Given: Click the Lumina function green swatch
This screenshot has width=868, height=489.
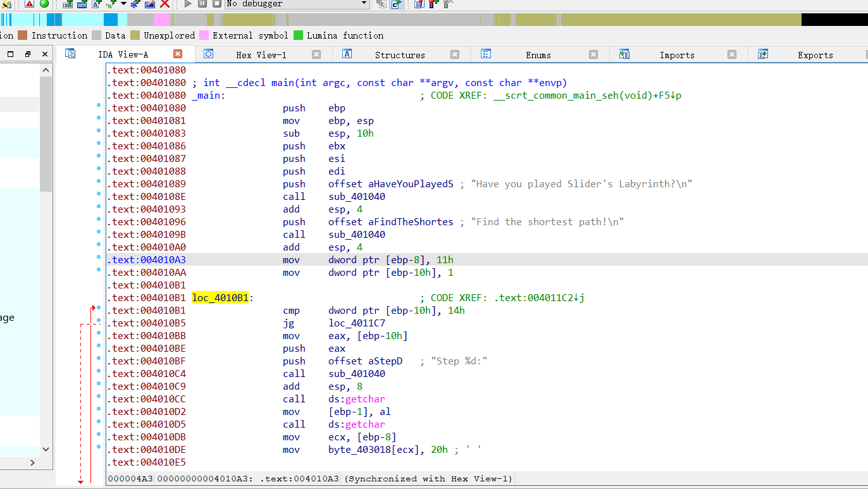Looking at the screenshot, I should [298, 35].
